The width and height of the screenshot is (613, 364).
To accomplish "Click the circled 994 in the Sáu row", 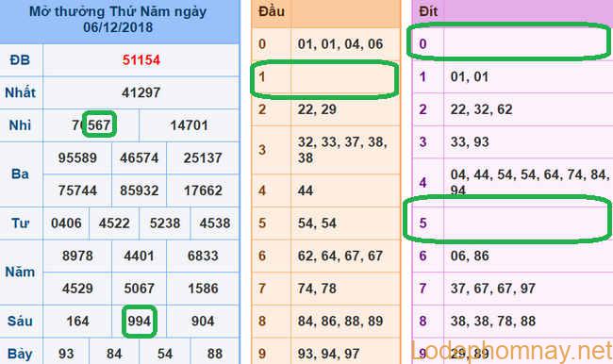I will 140,322.
